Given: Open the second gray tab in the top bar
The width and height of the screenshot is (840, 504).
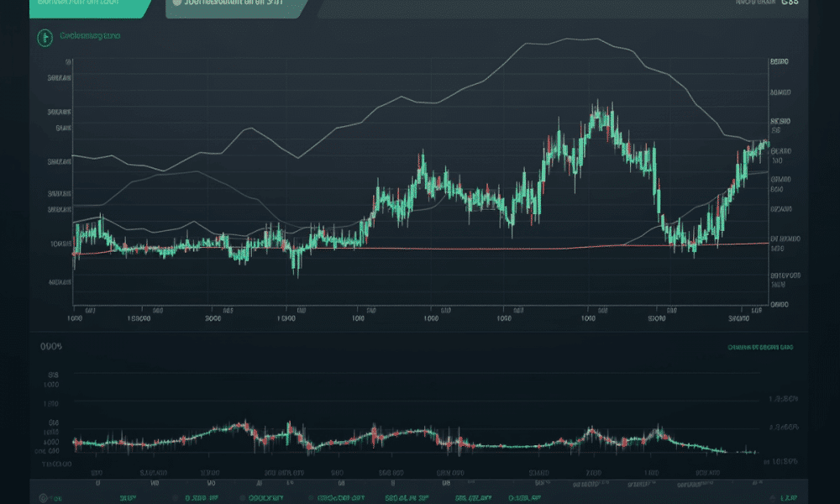Looking at the screenshot, I should coord(235,5).
